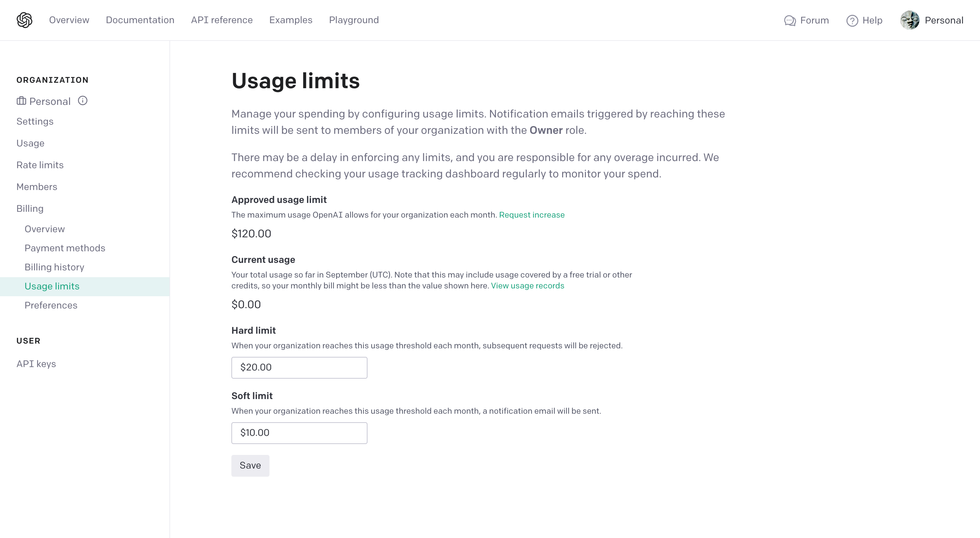Click the Hard limit input field
This screenshot has height=538, width=980.
coord(299,367)
